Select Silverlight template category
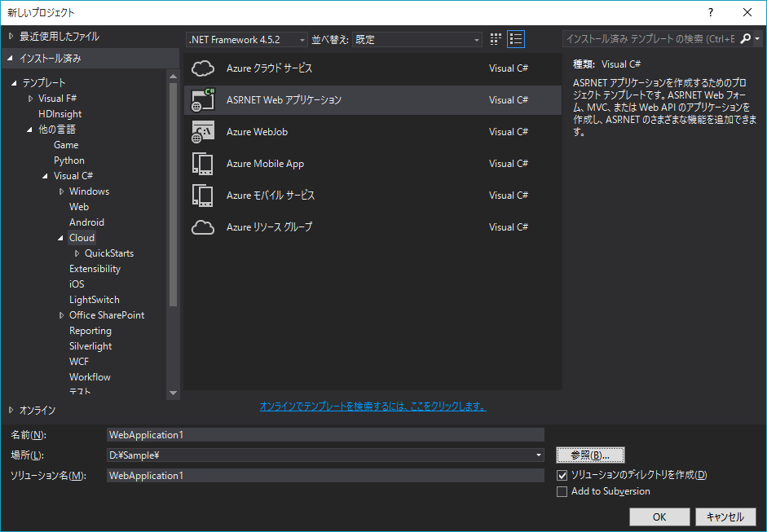This screenshot has height=532, width=767. 90,346
